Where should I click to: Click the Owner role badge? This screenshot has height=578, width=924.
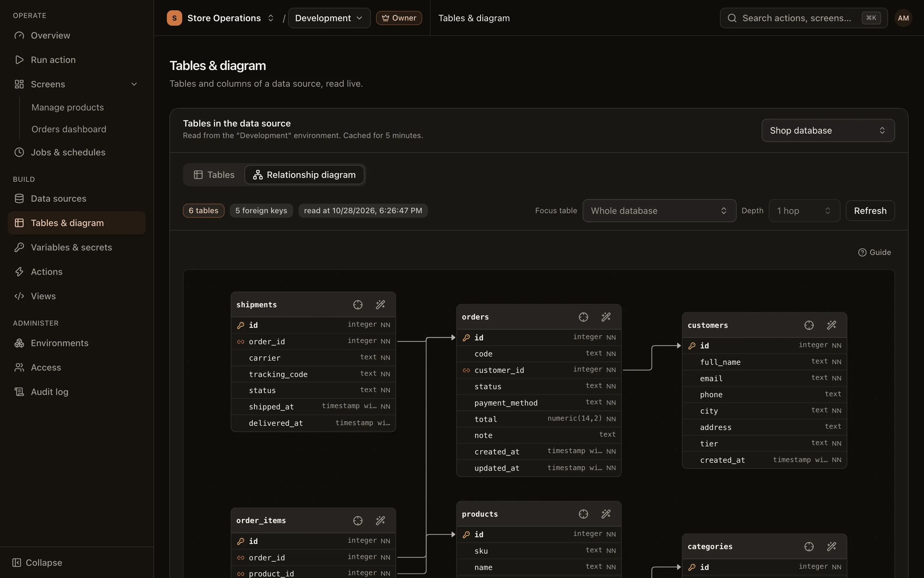click(x=398, y=18)
